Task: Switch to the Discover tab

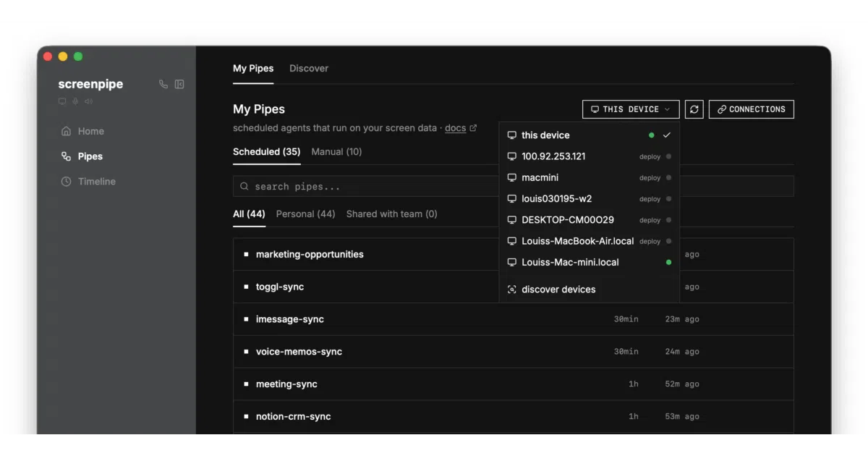Action: tap(309, 69)
